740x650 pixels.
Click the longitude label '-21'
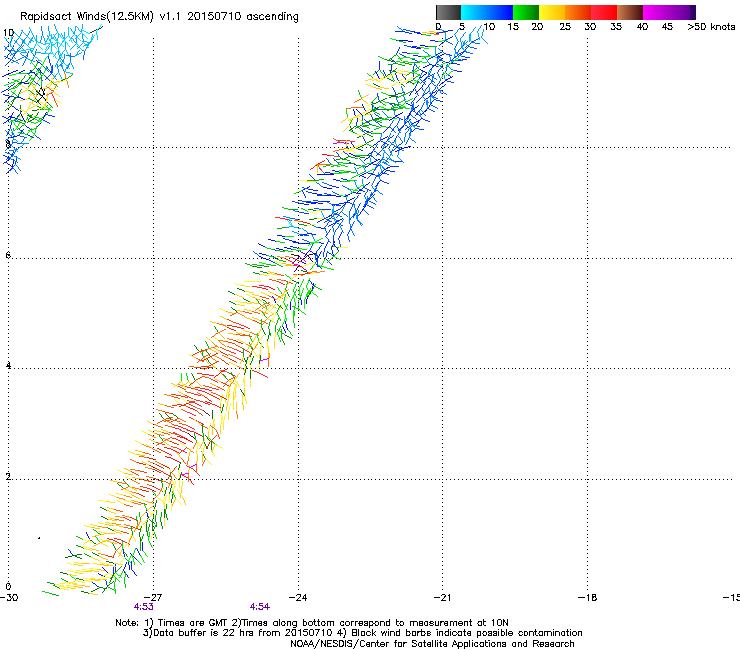442,598
